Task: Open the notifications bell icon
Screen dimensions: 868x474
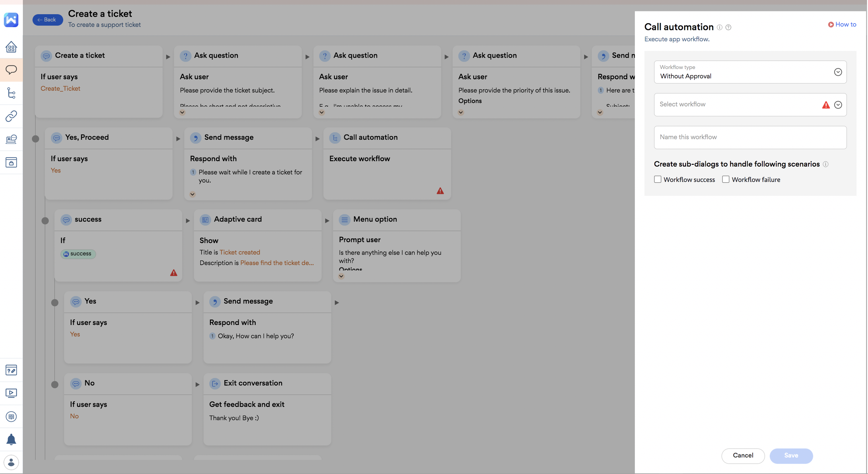Action: (11, 439)
